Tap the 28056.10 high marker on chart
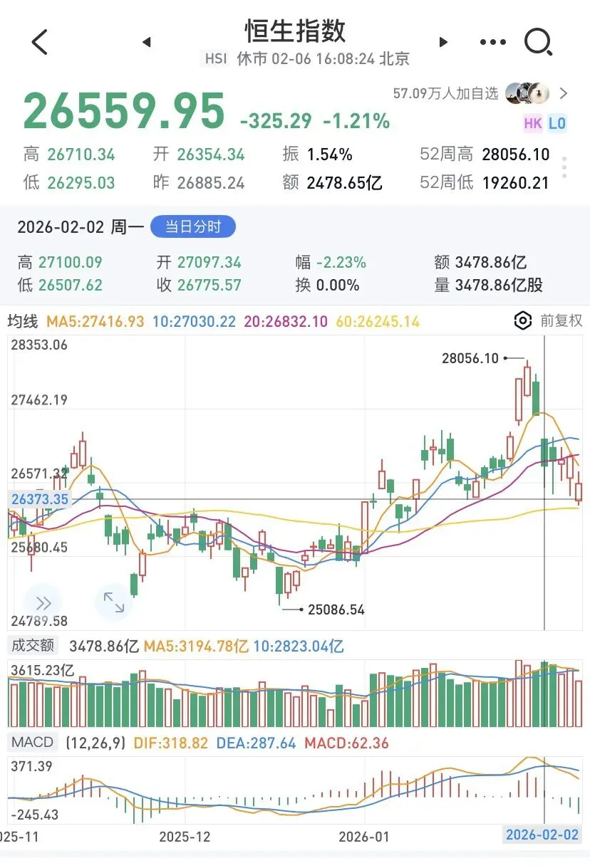 tap(470, 359)
